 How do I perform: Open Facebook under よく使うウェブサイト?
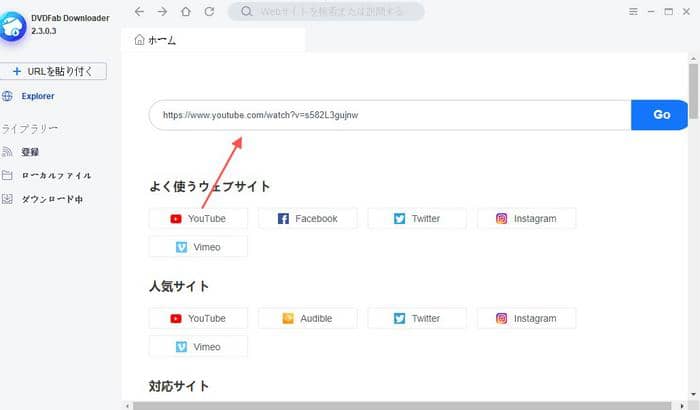pos(308,218)
